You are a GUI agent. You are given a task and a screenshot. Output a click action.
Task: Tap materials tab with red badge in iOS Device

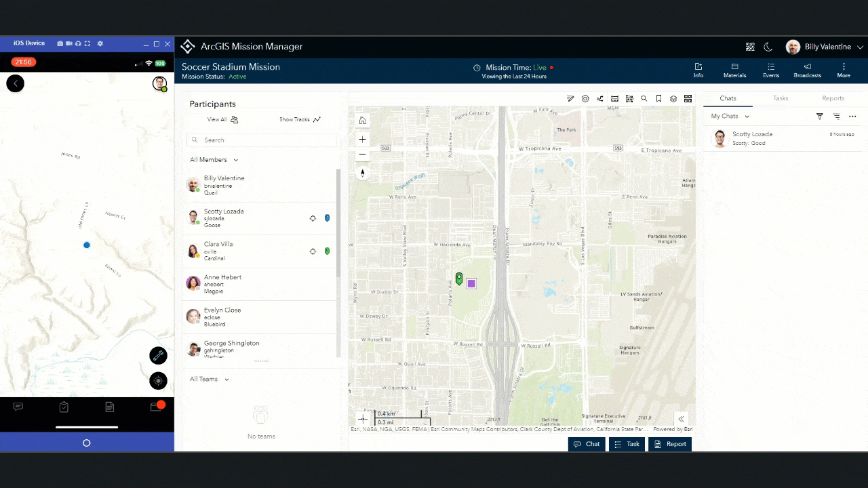(157, 406)
